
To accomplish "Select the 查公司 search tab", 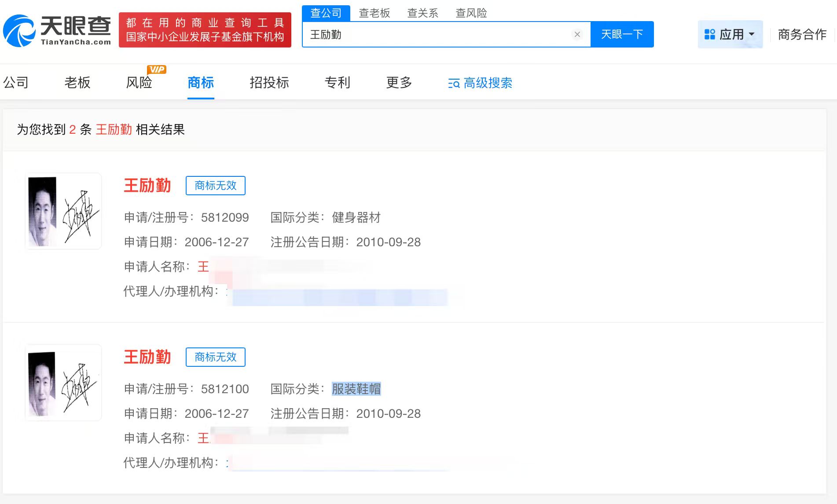I will pos(326,13).
